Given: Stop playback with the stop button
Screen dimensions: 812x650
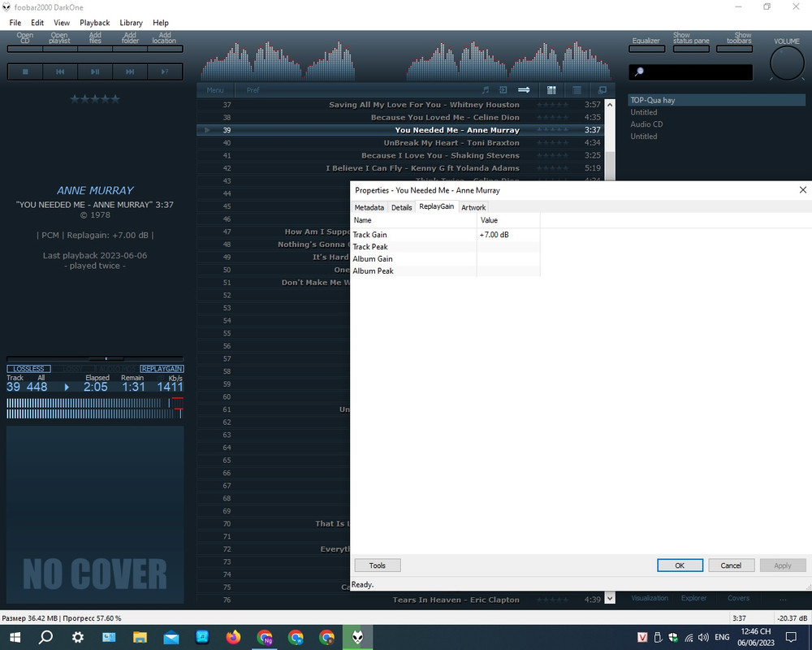Looking at the screenshot, I should click(x=25, y=71).
